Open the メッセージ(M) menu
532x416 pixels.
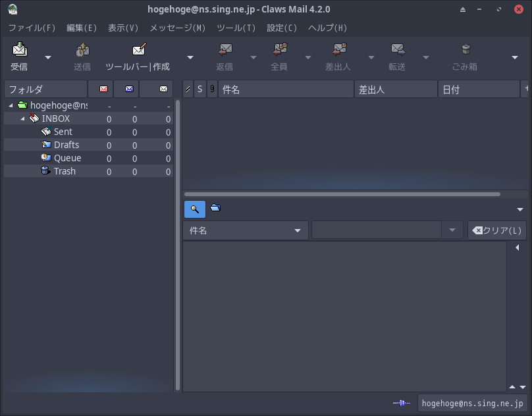tap(178, 28)
